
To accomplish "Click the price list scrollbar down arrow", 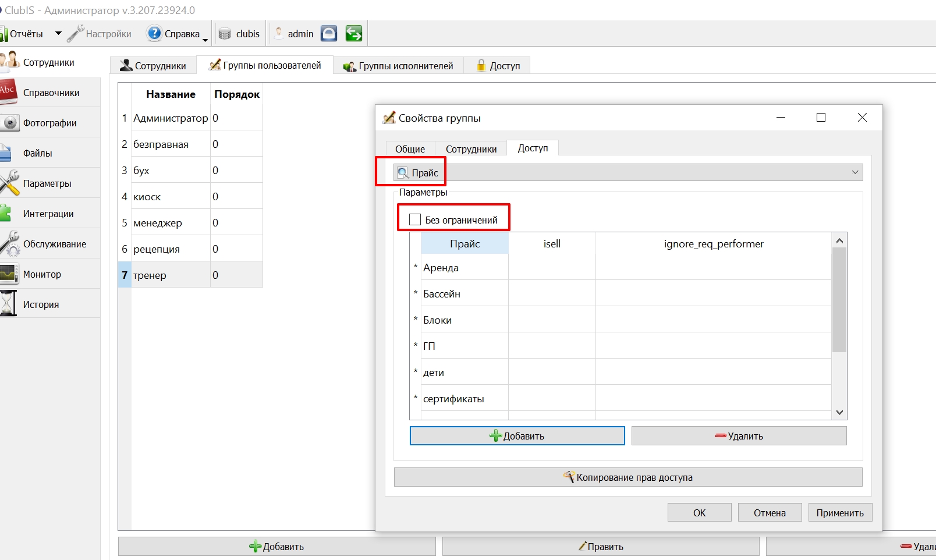I will 839,412.
